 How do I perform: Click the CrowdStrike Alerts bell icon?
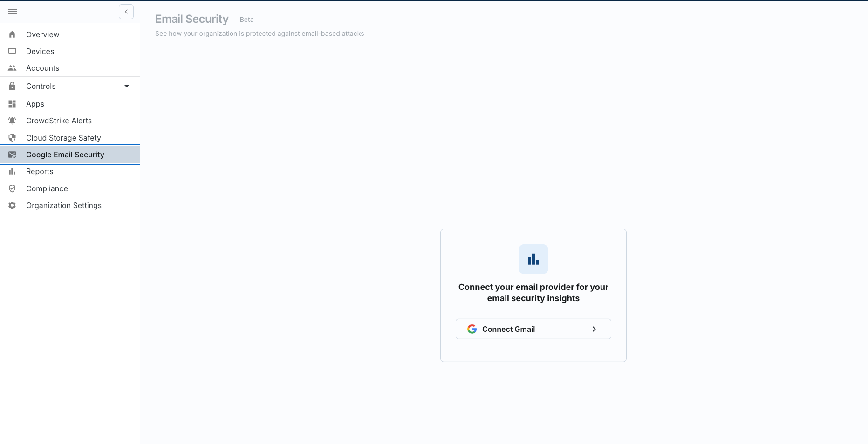click(12, 121)
